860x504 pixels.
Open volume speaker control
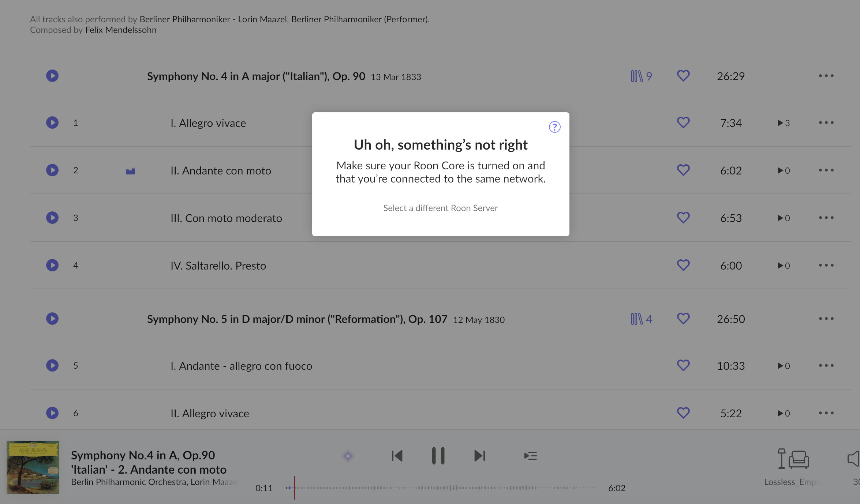click(854, 459)
